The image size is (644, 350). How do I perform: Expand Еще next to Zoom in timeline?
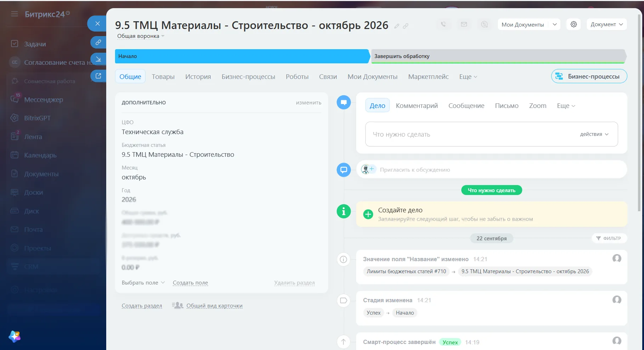tap(566, 106)
